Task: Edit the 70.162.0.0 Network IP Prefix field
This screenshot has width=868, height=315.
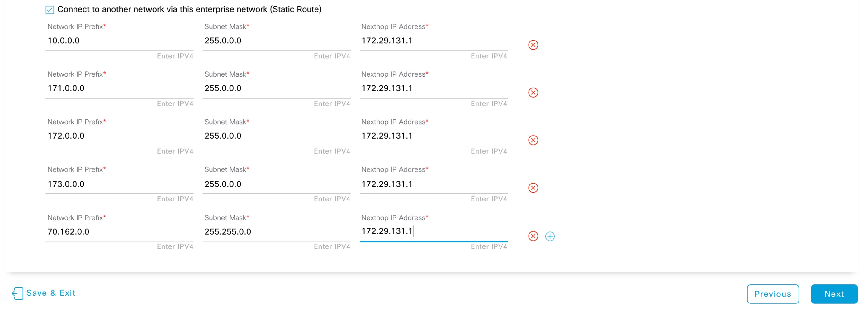Action: tap(119, 232)
